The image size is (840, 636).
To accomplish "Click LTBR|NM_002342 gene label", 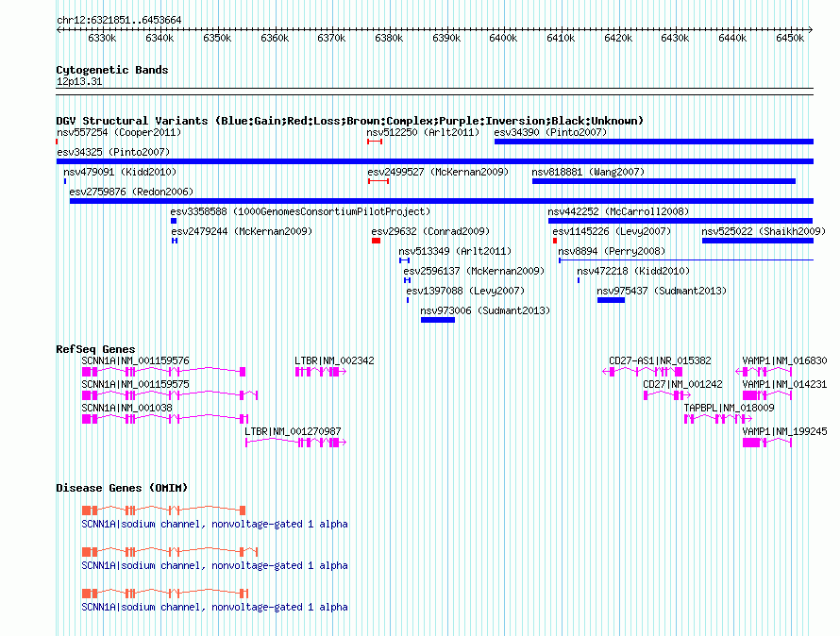I will [334, 361].
